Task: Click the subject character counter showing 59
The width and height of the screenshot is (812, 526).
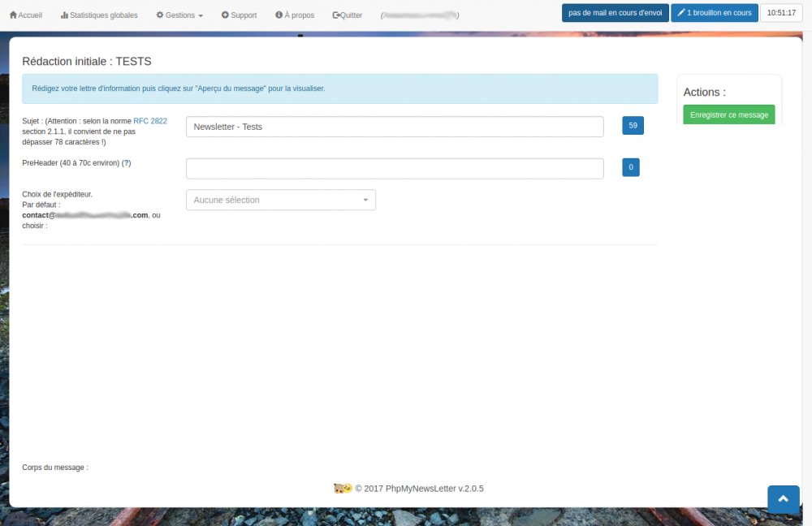Action: click(x=633, y=126)
